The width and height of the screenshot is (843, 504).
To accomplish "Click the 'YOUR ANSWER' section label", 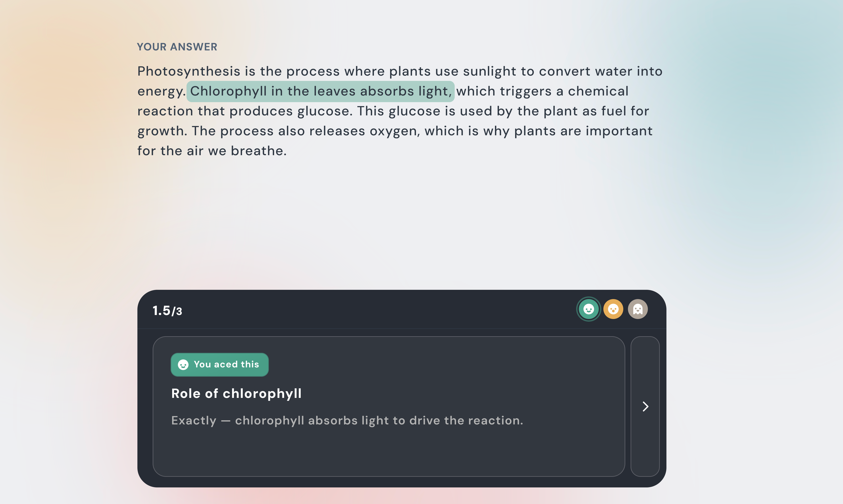I will coord(177,47).
